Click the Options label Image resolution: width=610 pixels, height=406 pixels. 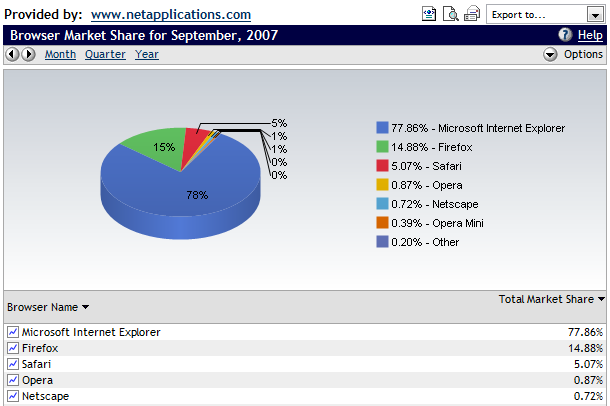pos(583,54)
